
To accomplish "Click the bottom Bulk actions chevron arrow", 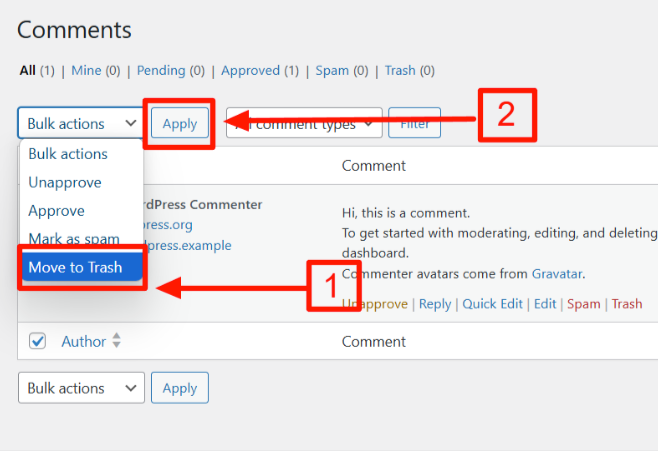I will (131, 388).
